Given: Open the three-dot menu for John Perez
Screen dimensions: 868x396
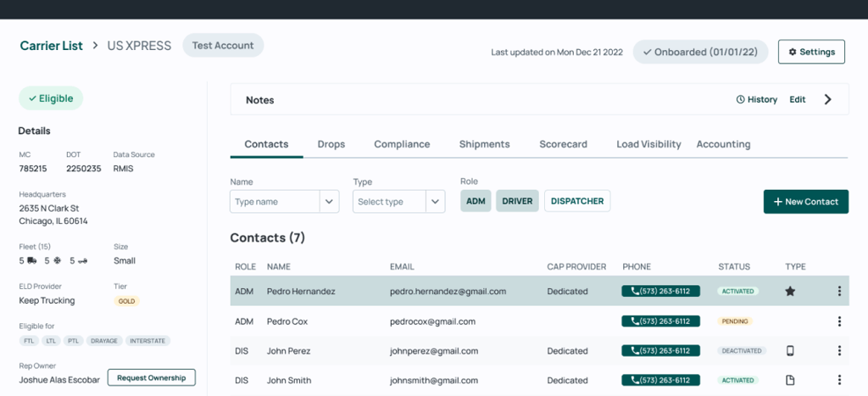Looking at the screenshot, I should (839, 350).
